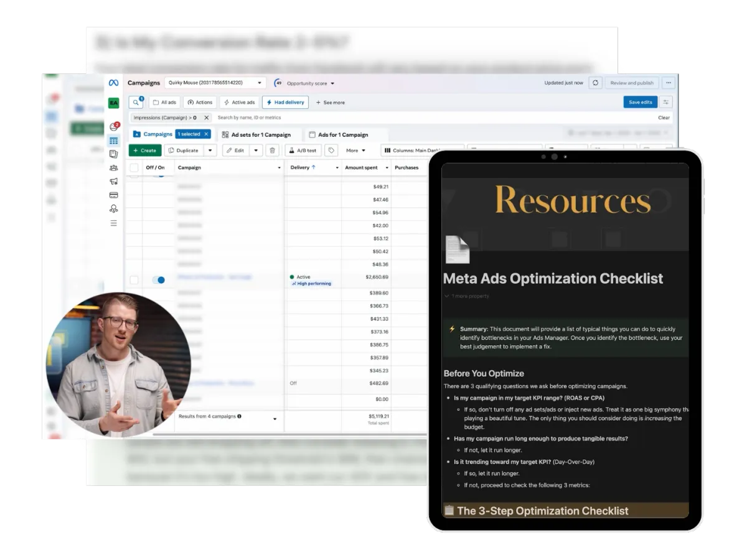Click the A/B test button
747x560 pixels.
303,150
